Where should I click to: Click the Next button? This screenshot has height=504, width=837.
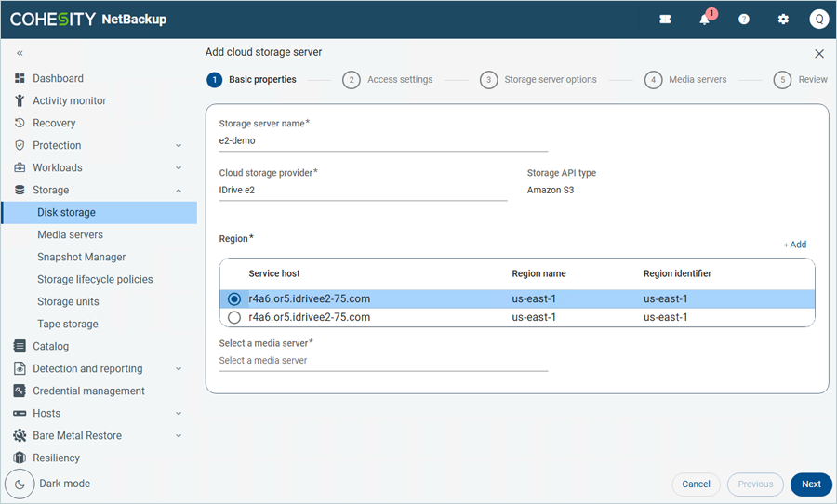coord(811,484)
